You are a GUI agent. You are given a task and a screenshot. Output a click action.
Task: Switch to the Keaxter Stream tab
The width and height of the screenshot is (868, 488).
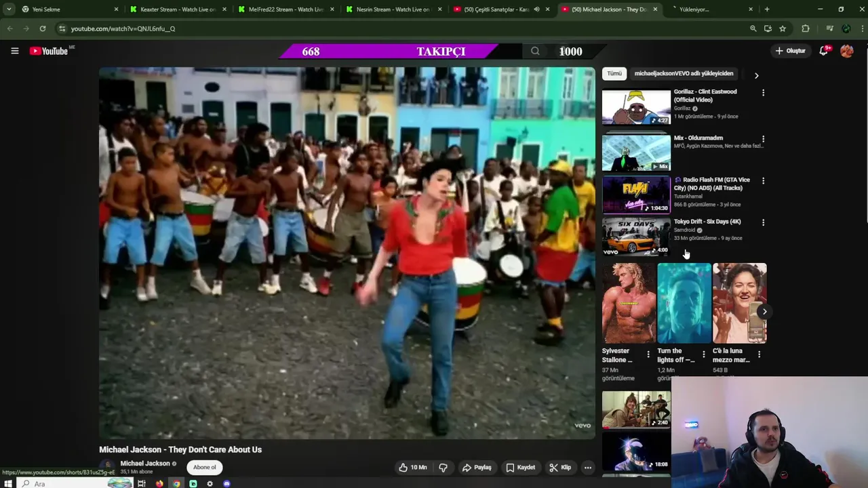pos(178,9)
